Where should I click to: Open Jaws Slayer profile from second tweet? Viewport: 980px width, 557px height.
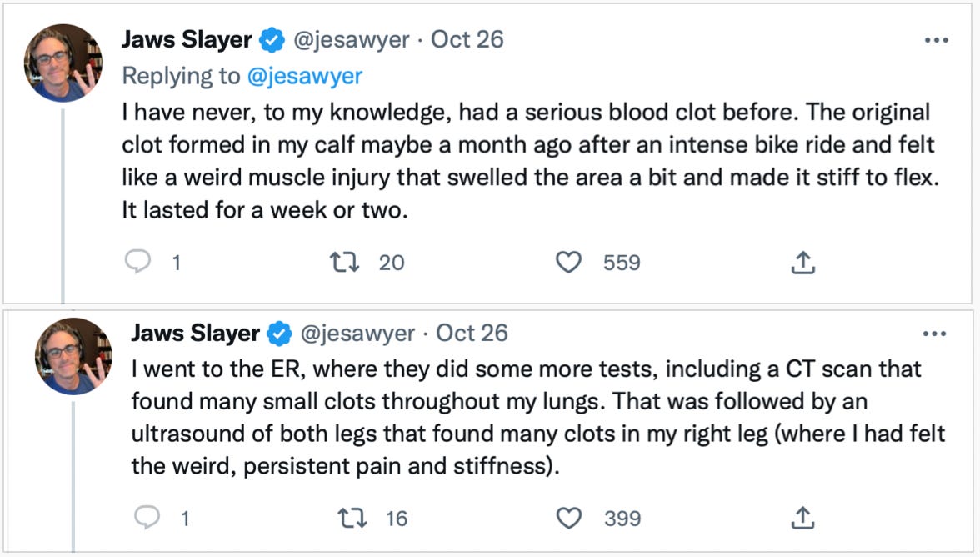[x=196, y=334]
